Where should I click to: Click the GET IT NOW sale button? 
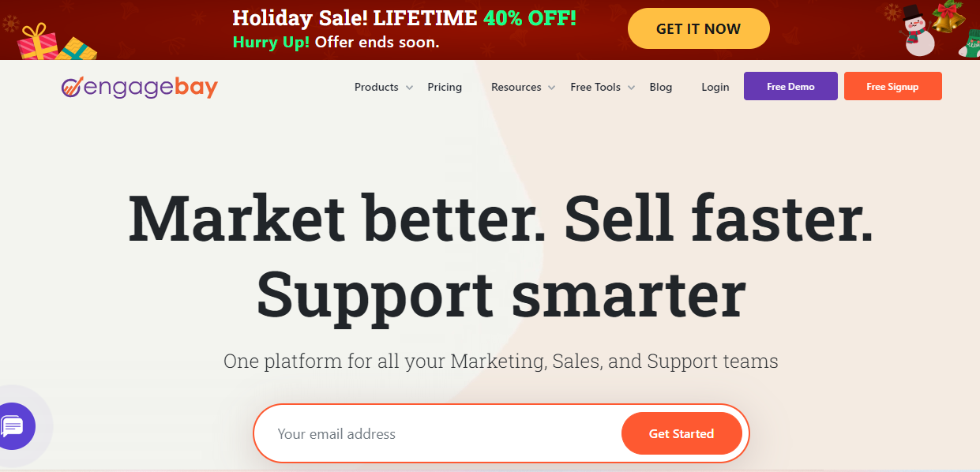698,29
